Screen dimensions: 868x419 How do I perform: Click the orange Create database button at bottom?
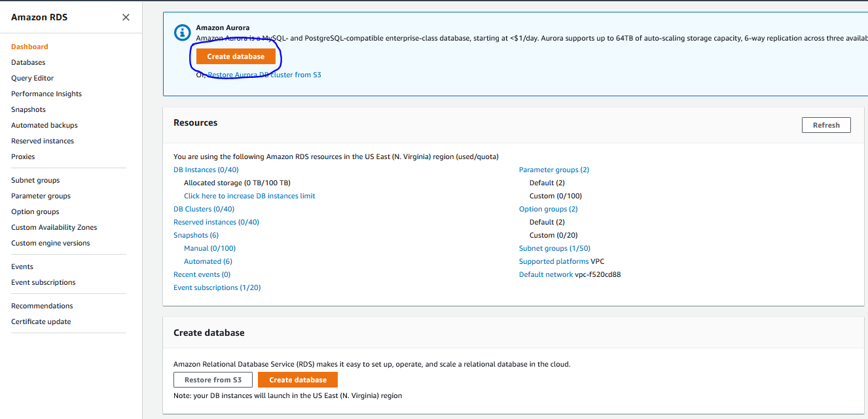298,379
